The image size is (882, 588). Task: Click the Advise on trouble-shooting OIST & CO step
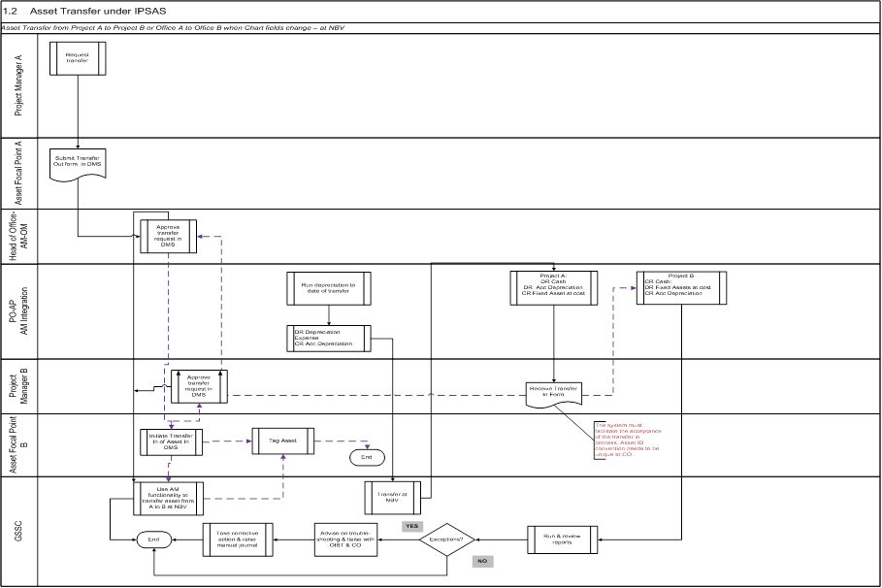coord(344,539)
